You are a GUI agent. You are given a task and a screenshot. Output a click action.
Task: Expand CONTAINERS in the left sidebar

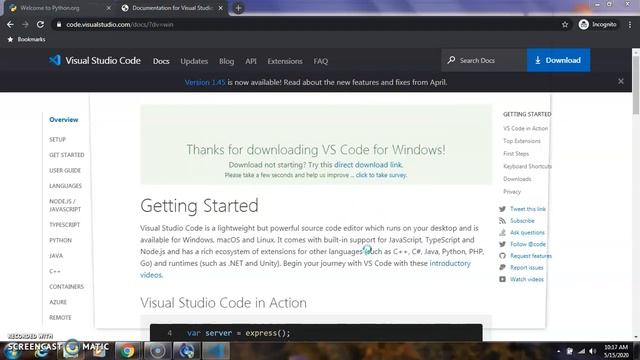(66, 287)
